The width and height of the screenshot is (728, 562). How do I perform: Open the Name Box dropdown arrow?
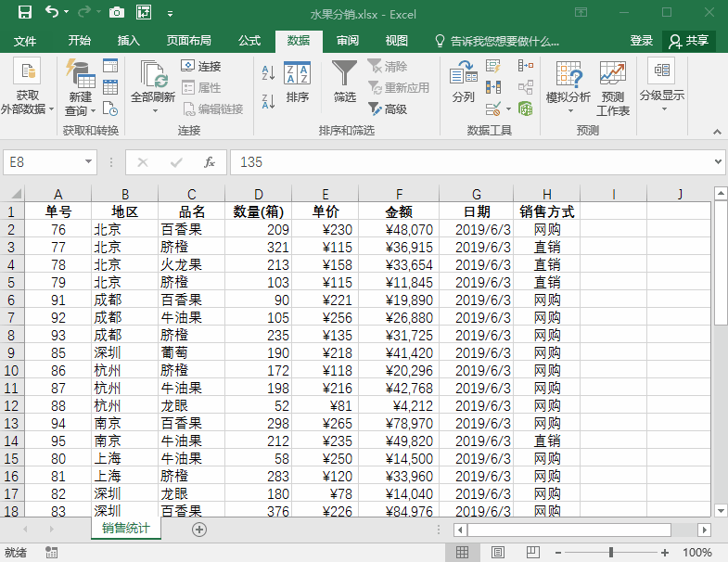coord(88,162)
